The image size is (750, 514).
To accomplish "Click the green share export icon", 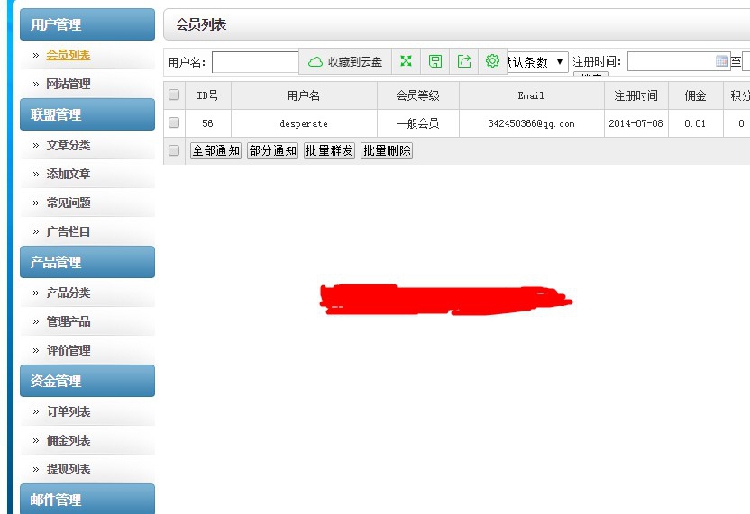I will pyautogui.click(x=464, y=61).
